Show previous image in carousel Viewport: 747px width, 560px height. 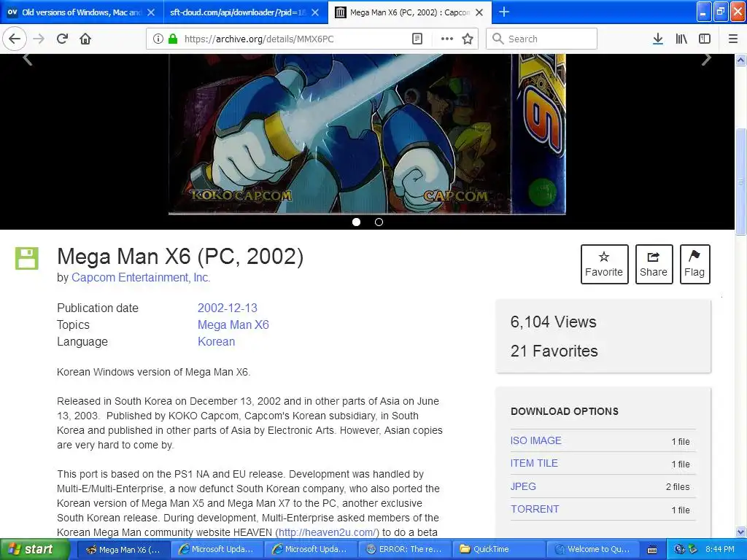pyautogui.click(x=28, y=59)
